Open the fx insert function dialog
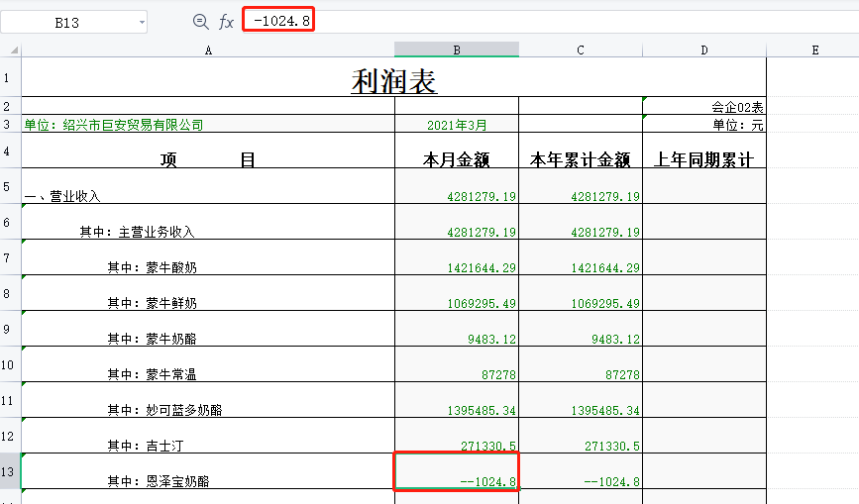The width and height of the screenshot is (859, 504). click(x=226, y=22)
